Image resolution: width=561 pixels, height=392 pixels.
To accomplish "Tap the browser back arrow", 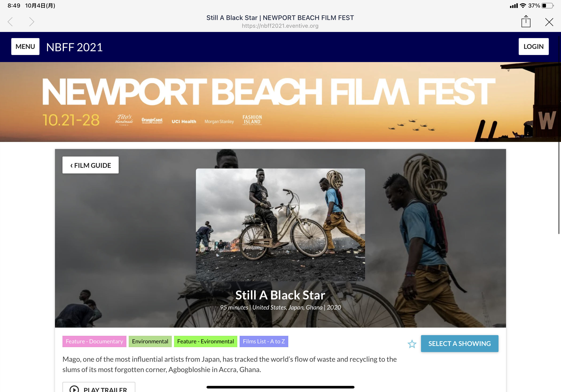I will pos(10,22).
